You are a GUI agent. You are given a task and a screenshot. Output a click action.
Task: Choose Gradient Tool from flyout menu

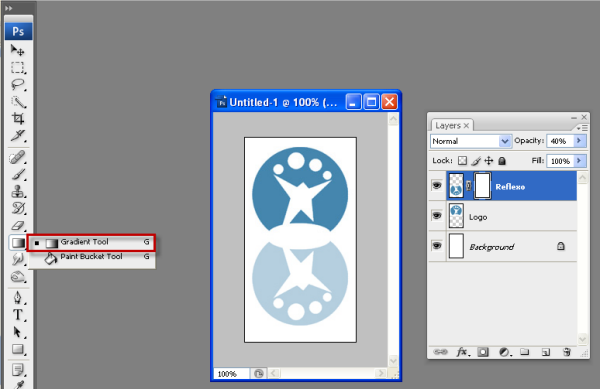point(92,242)
